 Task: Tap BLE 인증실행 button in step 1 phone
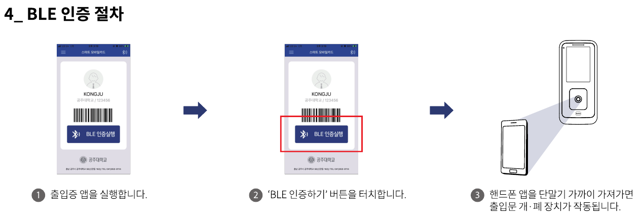(94, 134)
